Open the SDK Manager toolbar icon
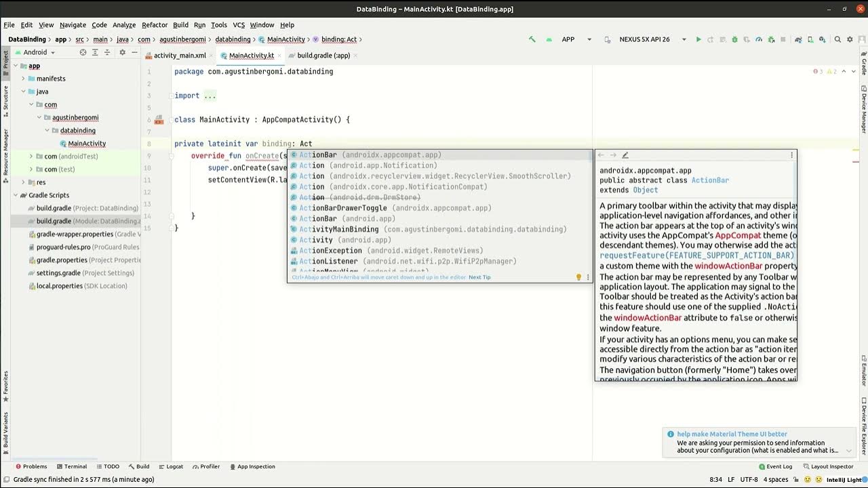Viewport: 868px width, 488px height. [x=822, y=39]
